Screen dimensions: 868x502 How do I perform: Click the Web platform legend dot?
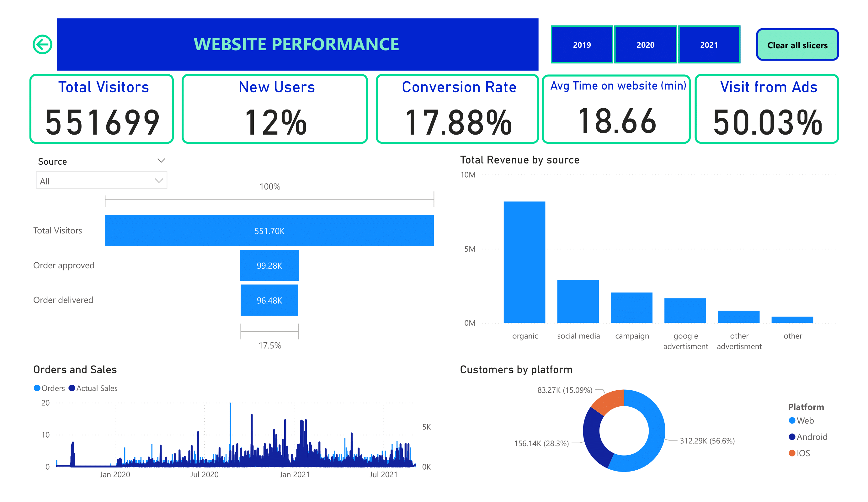tap(791, 420)
